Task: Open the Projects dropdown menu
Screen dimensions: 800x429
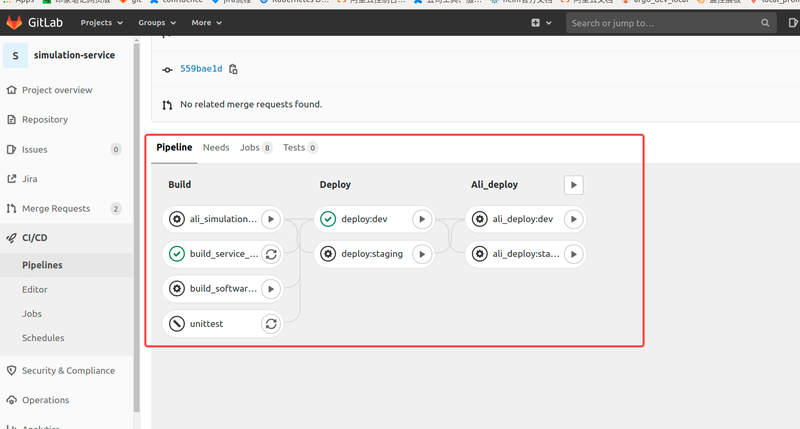Action: (x=102, y=22)
